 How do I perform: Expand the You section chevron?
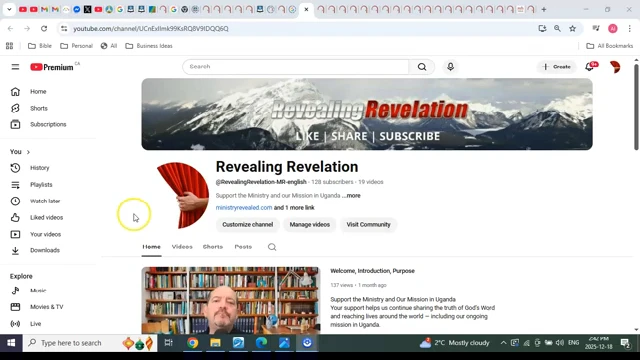click(28, 152)
